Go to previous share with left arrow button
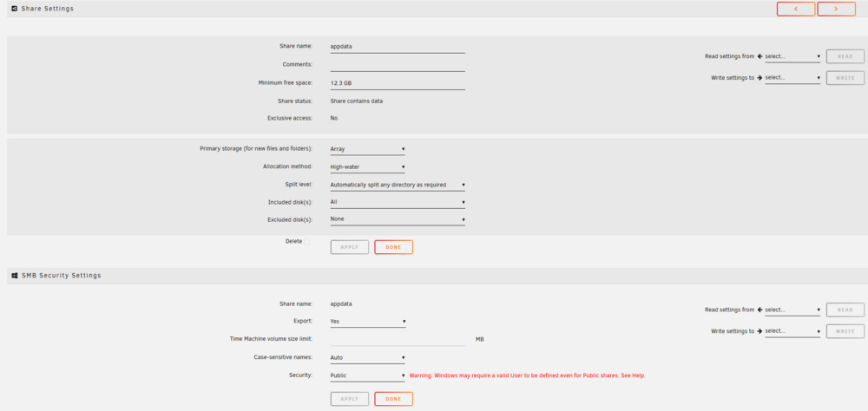 coord(795,9)
